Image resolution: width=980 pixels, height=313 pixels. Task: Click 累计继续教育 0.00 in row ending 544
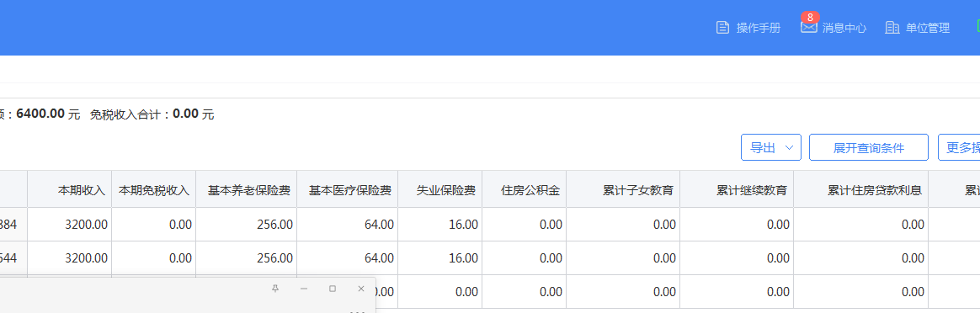point(778,258)
